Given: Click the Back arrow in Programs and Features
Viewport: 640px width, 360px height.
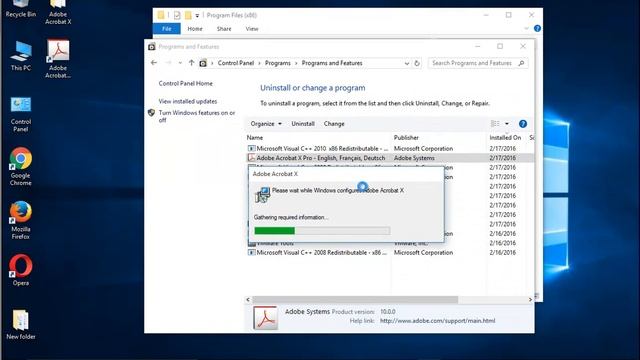Looking at the screenshot, I should (x=154, y=63).
